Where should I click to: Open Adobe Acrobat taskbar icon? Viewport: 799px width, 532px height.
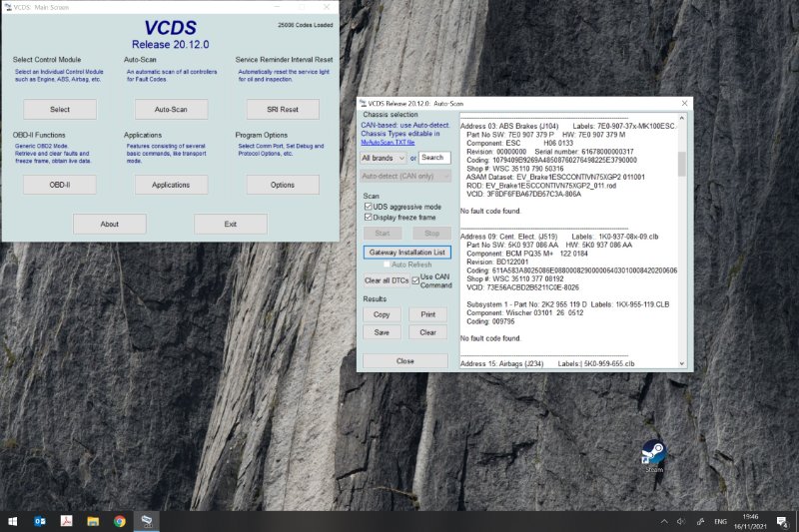[66, 521]
